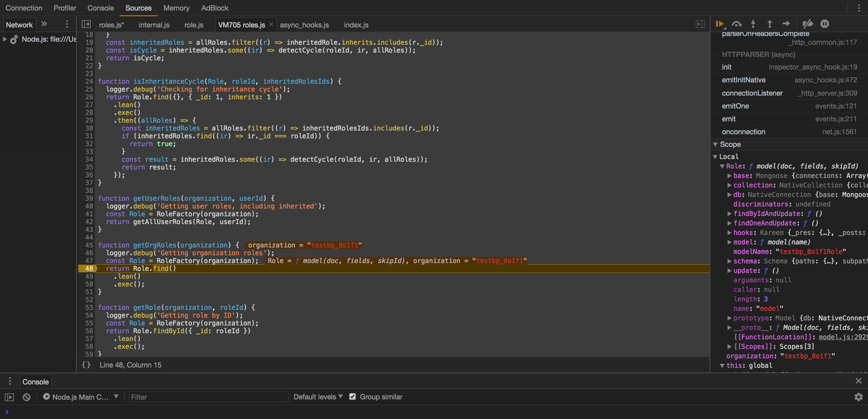The width and height of the screenshot is (868, 419).
Task: Show more navigator tabs chevron
Action: coord(44,24)
